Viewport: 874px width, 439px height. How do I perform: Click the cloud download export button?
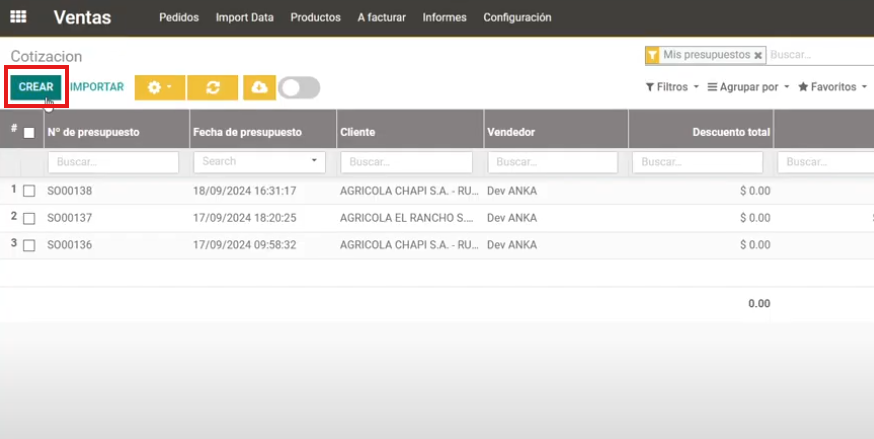[x=259, y=87]
